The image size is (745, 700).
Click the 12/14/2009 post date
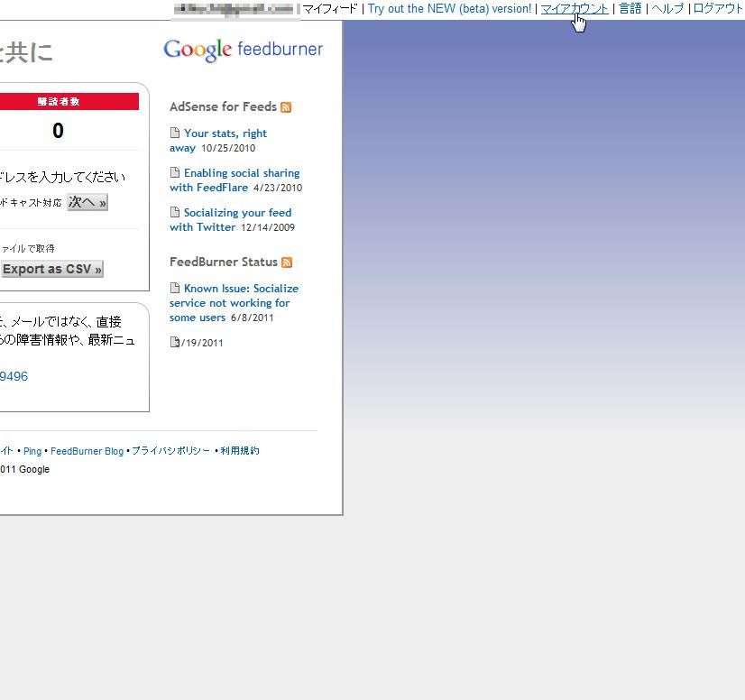(268, 227)
